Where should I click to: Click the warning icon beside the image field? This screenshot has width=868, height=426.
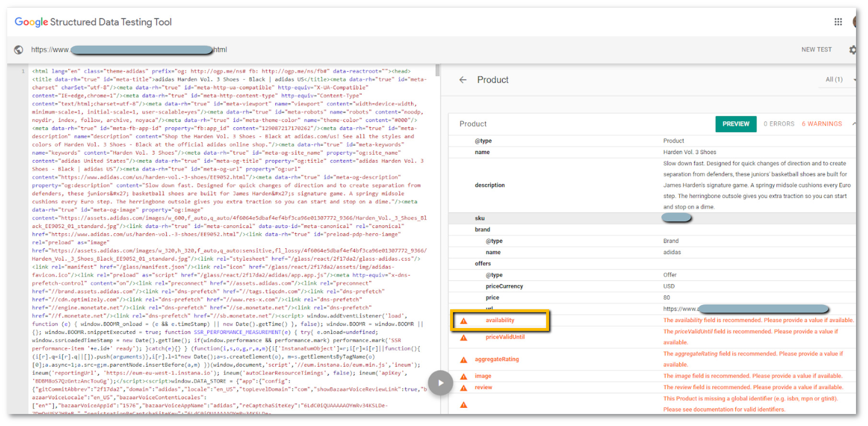[464, 377]
